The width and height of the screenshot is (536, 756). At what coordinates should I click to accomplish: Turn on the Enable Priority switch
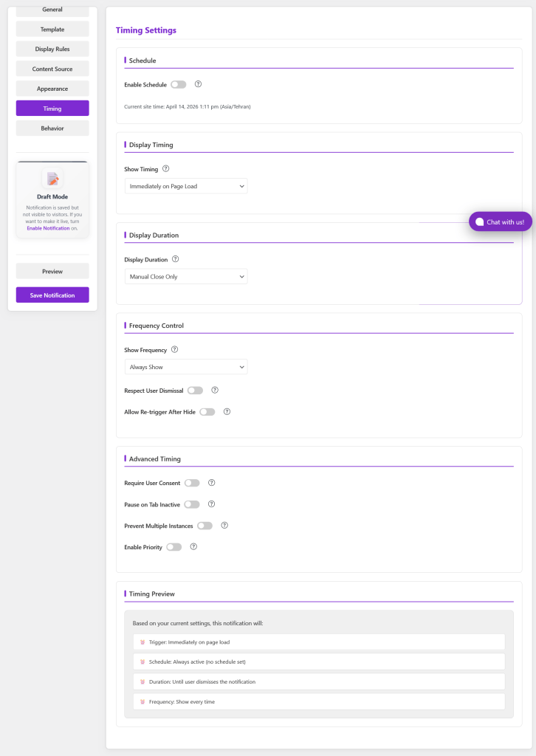click(174, 547)
